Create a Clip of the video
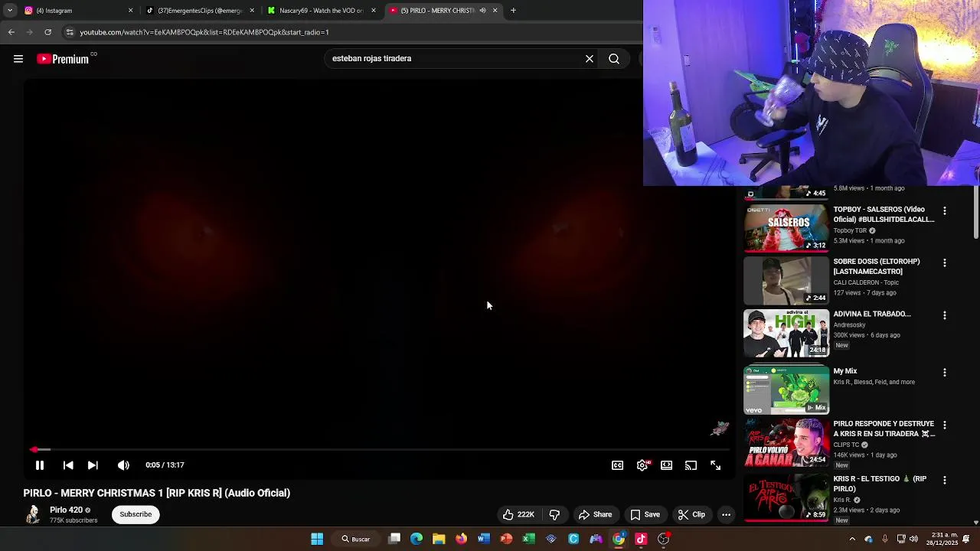This screenshot has height=551, width=980. point(691,515)
